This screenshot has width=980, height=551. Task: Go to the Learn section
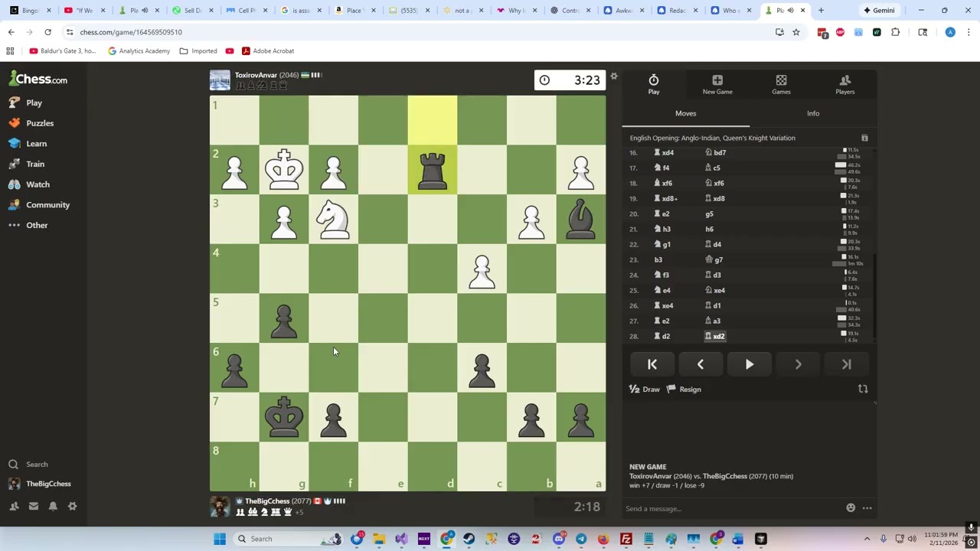[29, 144]
